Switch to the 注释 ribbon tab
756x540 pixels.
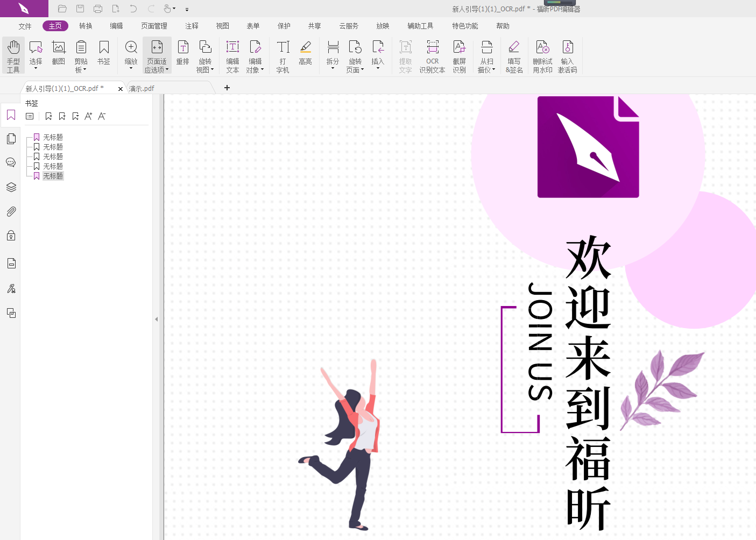(x=192, y=25)
